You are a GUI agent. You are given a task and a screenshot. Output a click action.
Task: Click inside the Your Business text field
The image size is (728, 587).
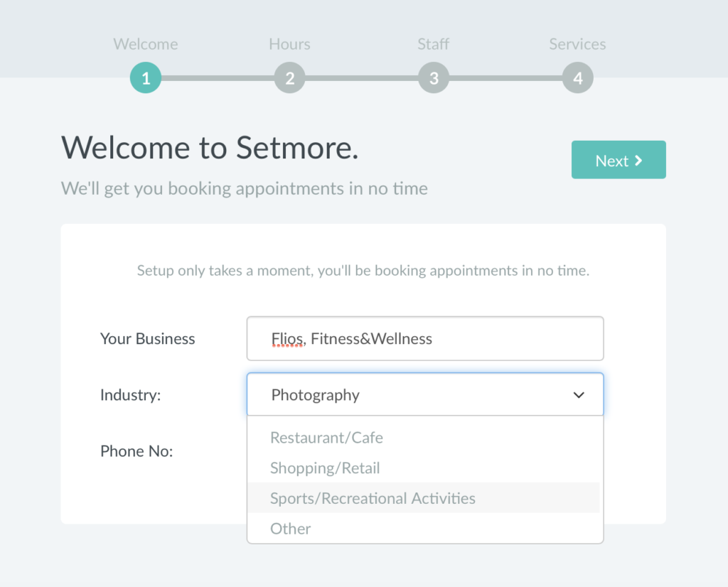[425, 338]
